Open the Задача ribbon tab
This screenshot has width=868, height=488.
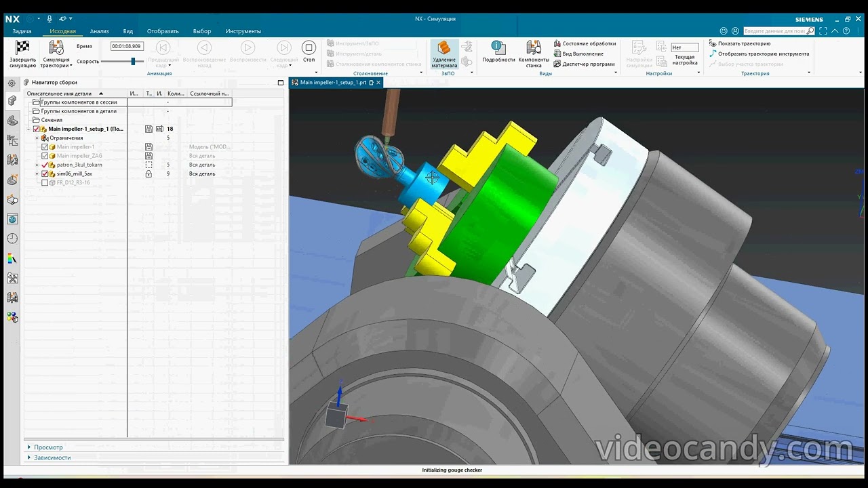22,31
